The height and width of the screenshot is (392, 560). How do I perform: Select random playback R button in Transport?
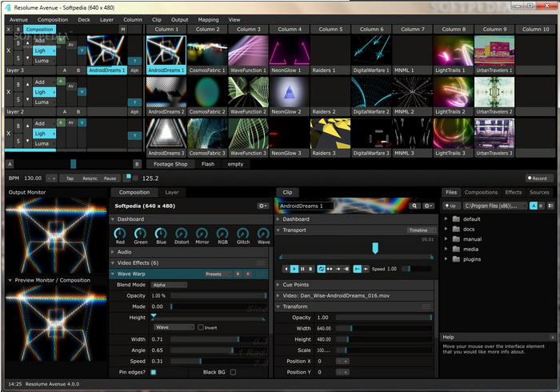coord(310,269)
